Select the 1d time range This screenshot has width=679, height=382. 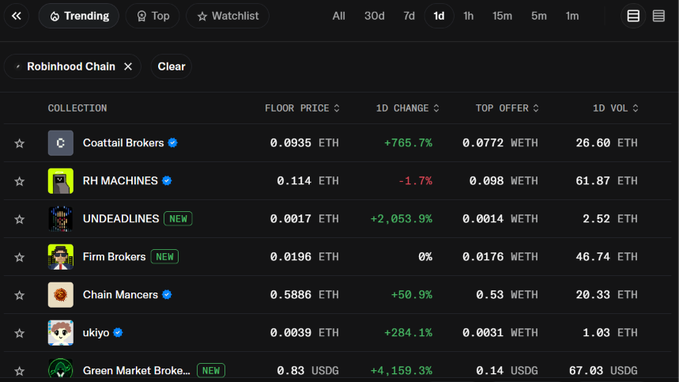(x=439, y=16)
